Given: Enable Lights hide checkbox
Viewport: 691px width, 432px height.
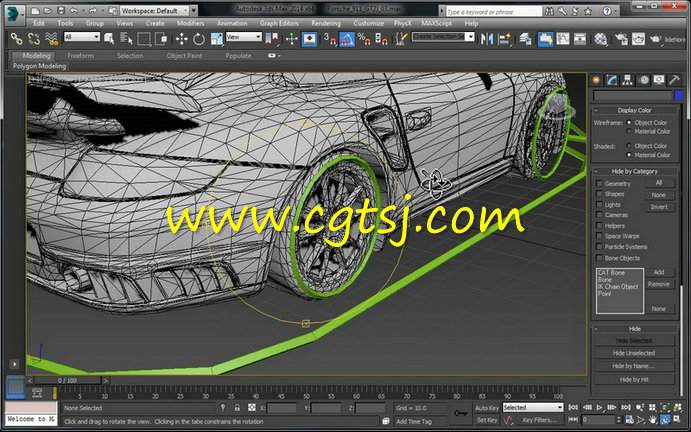Looking at the screenshot, I should pyautogui.click(x=599, y=205).
